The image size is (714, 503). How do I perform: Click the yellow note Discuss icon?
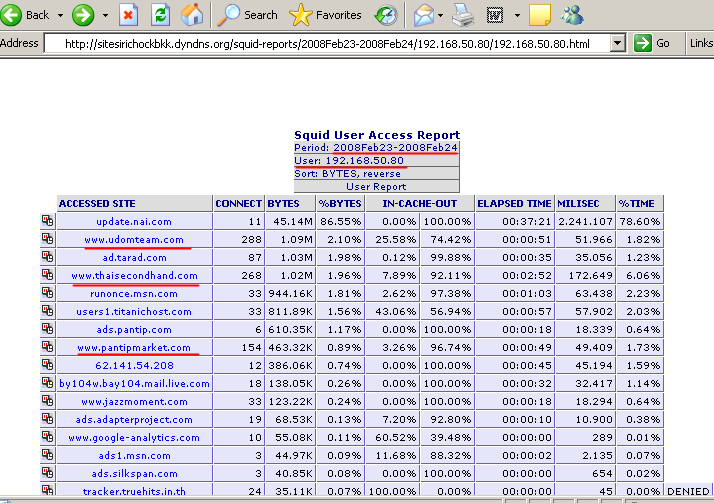click(540, 15)
